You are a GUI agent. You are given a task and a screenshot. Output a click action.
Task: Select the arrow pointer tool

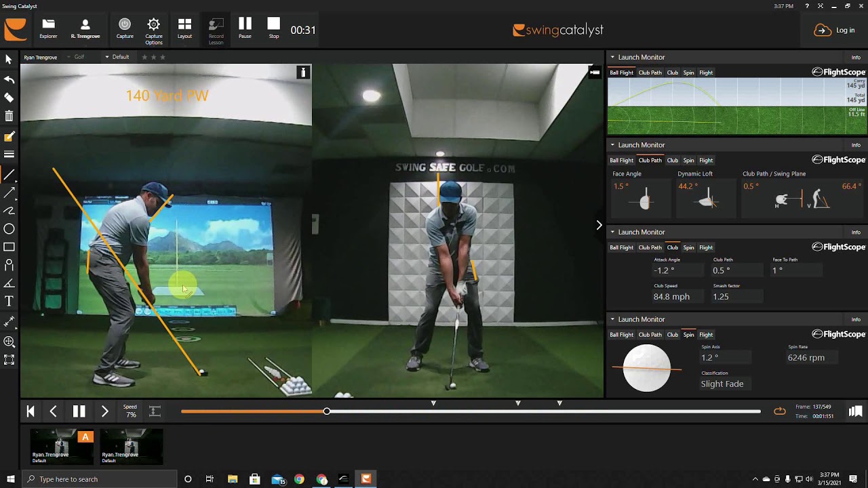[x=9, y=60]
